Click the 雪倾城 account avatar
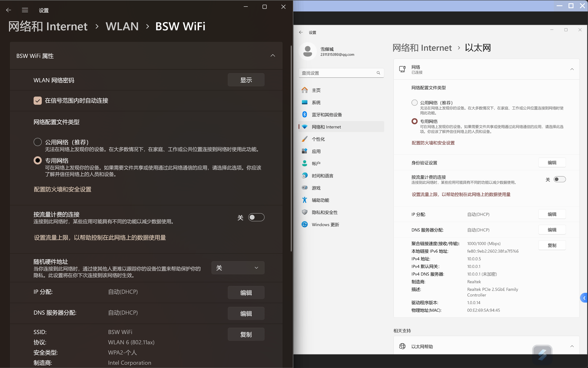This screenshot has height=368, width=588. 308,51
